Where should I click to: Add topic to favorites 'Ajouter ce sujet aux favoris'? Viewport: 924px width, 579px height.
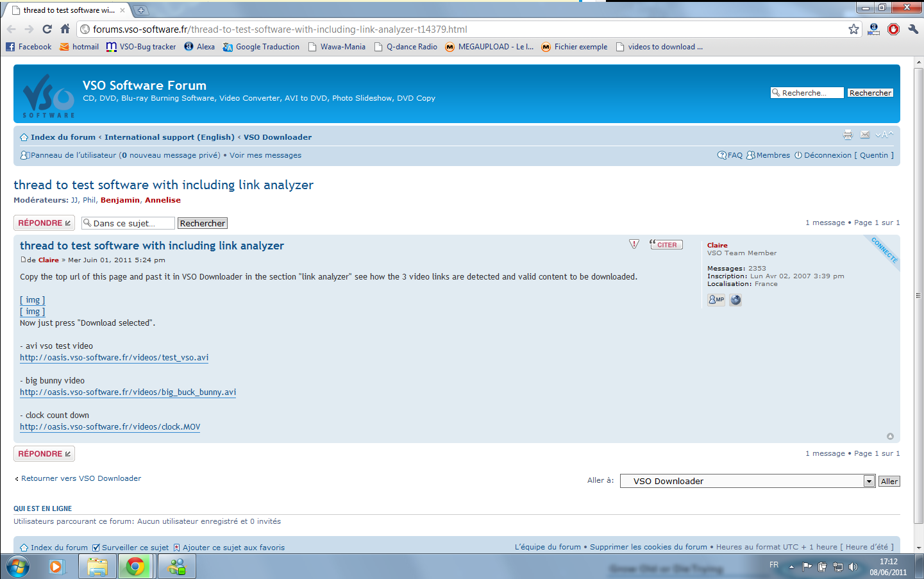(233, 548)
